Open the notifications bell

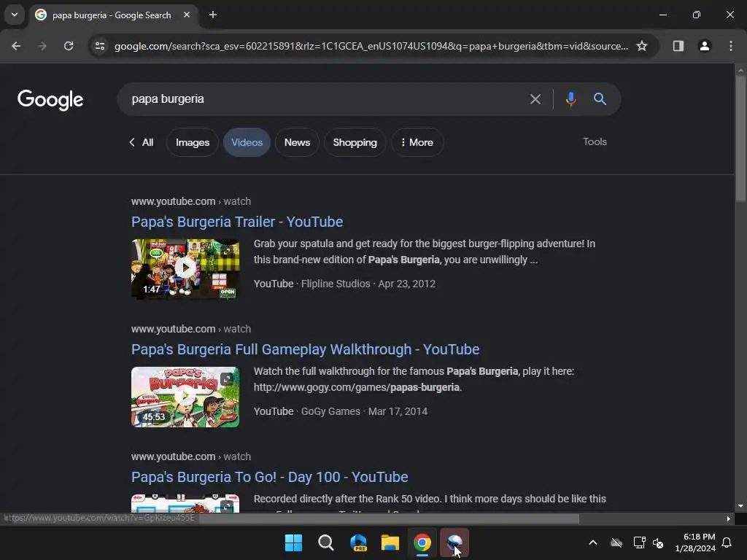pyautogui.click(x=727, y=542)
